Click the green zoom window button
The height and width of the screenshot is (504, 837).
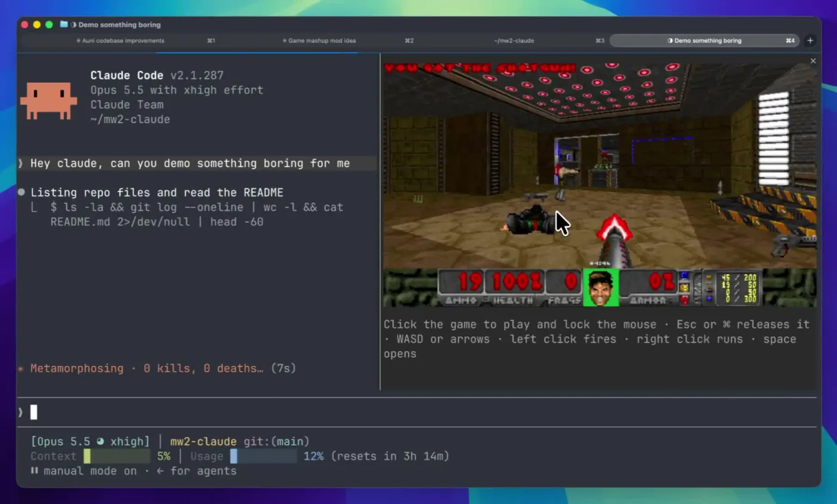(49, 25)
